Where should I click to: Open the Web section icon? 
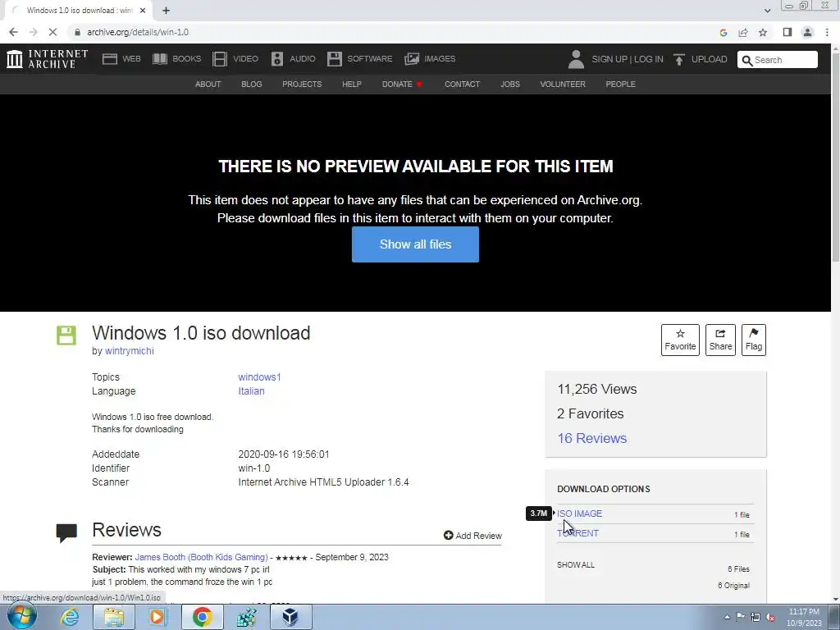(x=110, y=59)
